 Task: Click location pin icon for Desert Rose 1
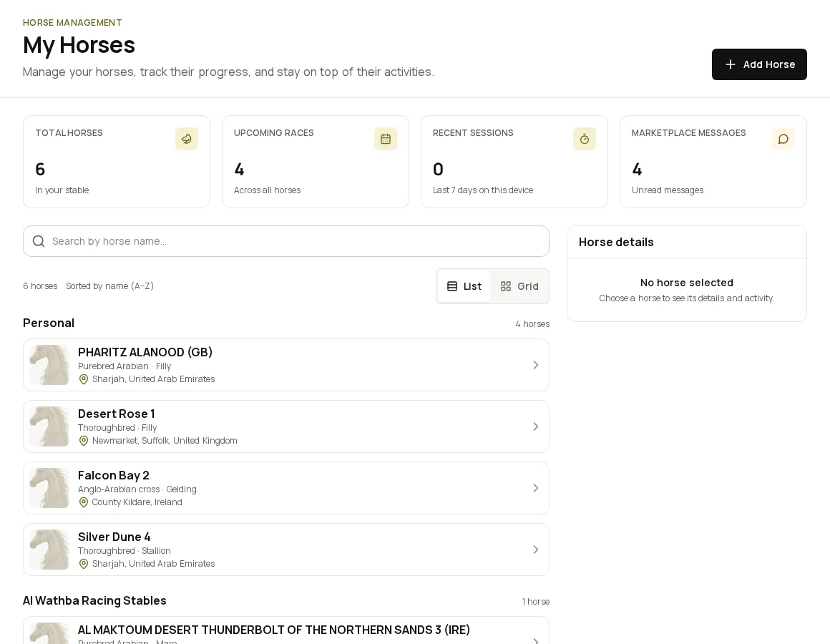click(83, 441)
